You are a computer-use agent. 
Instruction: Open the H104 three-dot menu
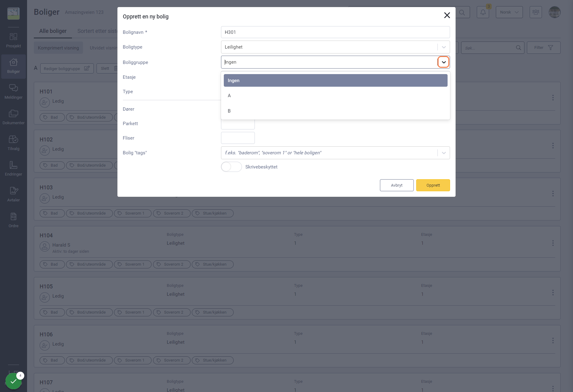point(553,243)
